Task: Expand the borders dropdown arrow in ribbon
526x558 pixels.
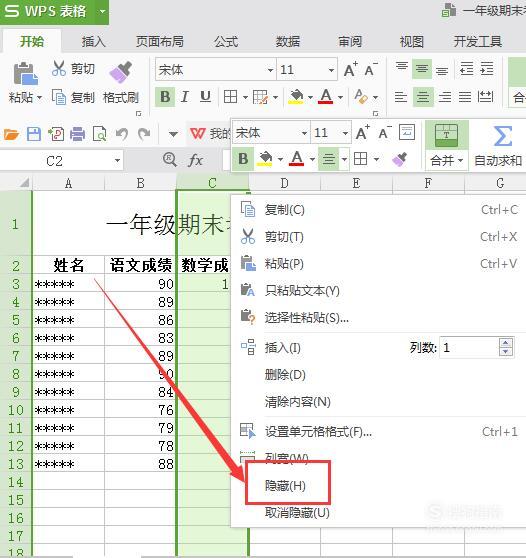Action: (x=245, y=97)
